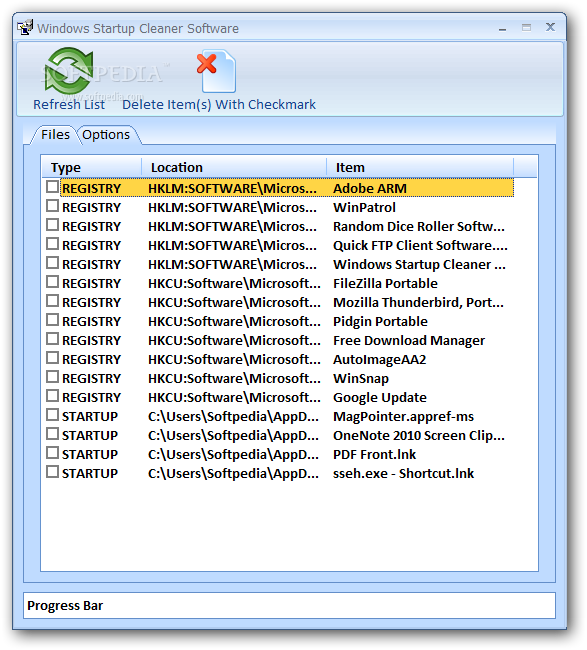The width and height of the screenshot is (587, 650).
Task: Click the OneNote 2010 Screen Clip... item
Action: click(x=419, y=436)
